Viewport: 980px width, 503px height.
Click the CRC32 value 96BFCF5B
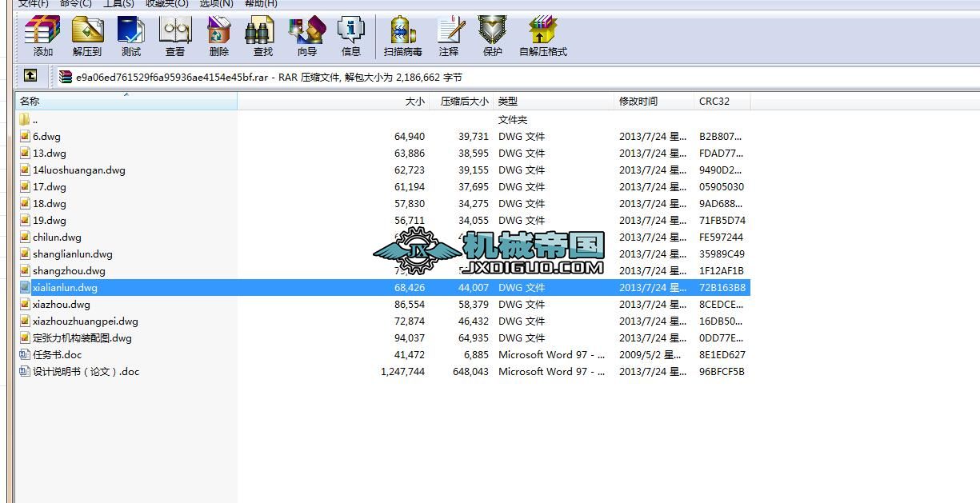click(722, 371)
